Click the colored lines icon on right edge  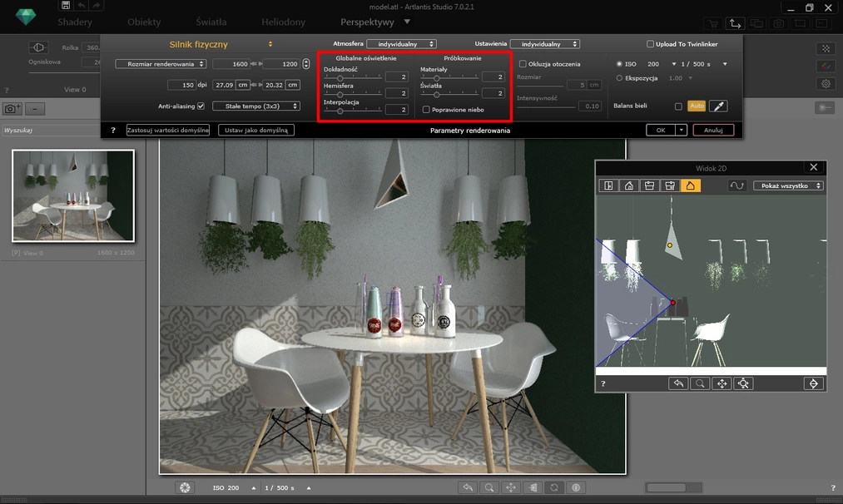click(826, 66)
